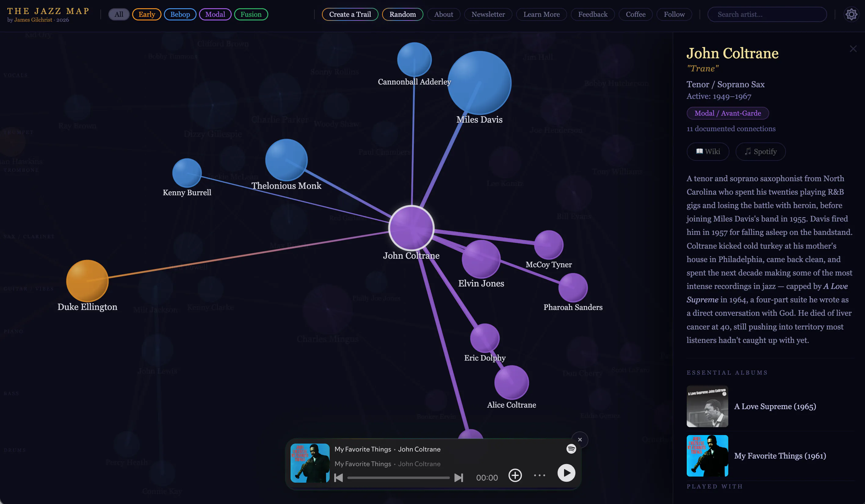
Task: Open My Favorite Things album cover in panel
Action: 707,455
